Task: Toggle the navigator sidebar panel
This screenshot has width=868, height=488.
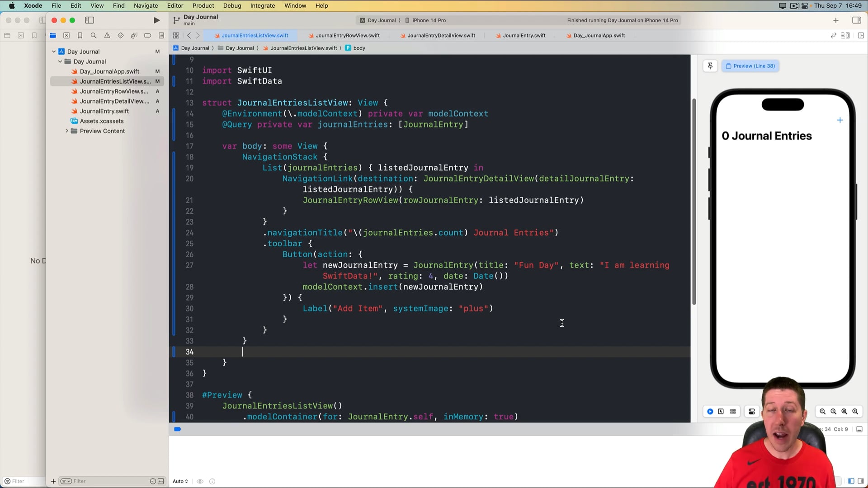Action: click(x=90, y=20)
